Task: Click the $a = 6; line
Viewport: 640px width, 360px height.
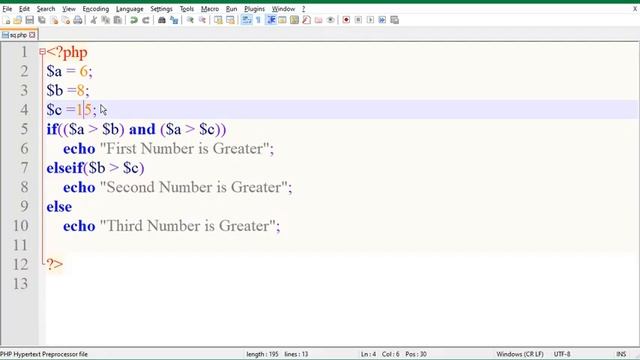Action: (69, 71)
